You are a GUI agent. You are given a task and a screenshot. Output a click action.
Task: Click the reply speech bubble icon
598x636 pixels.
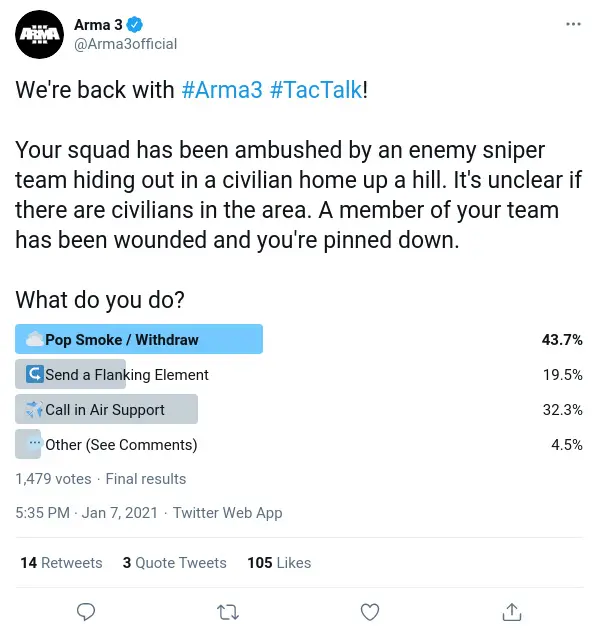point(86,612)
